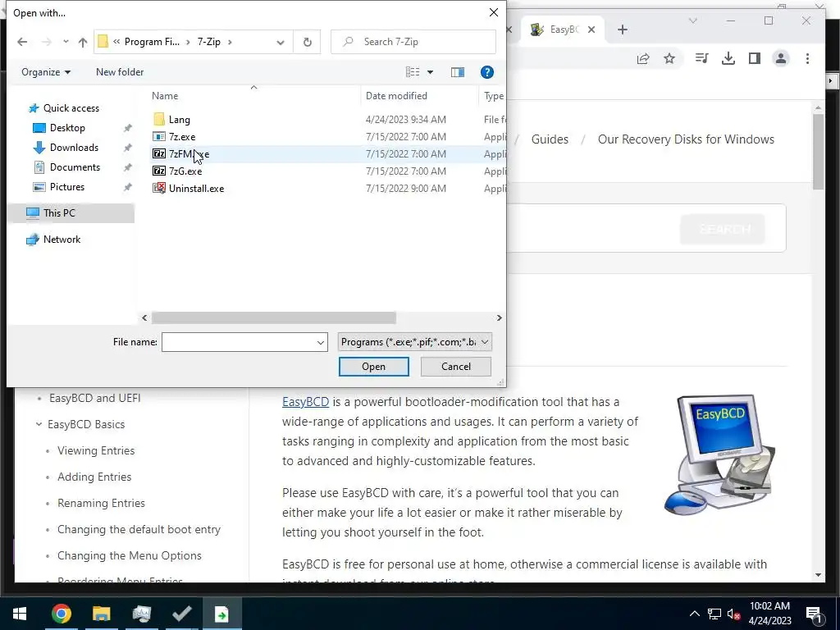Image resolution: width=840 pixels, height=630 pixels.
Task: Go back using the dialog's back arrow
Action: tap(22, 42)
